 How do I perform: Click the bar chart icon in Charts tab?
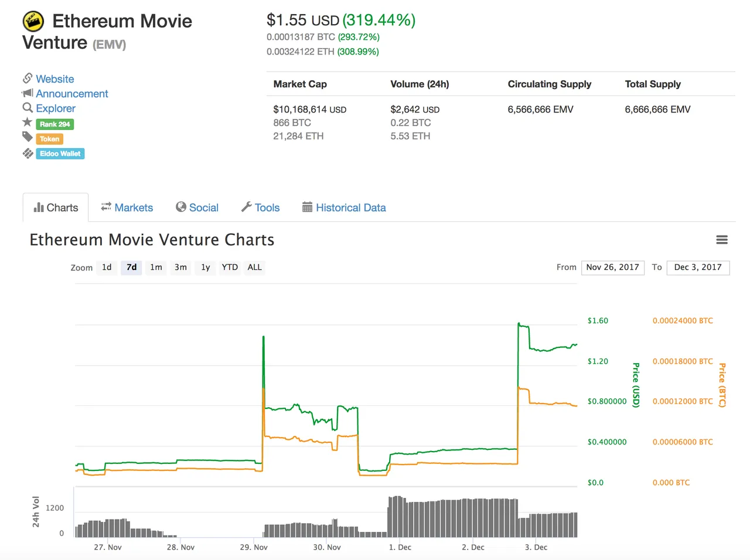[x=39, y=207]
